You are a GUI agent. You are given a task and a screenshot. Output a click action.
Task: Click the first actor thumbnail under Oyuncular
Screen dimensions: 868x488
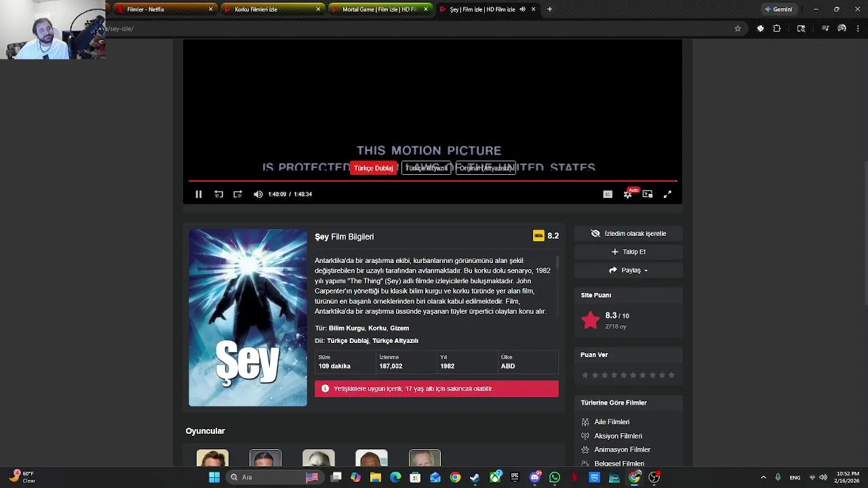coord(212,458)
